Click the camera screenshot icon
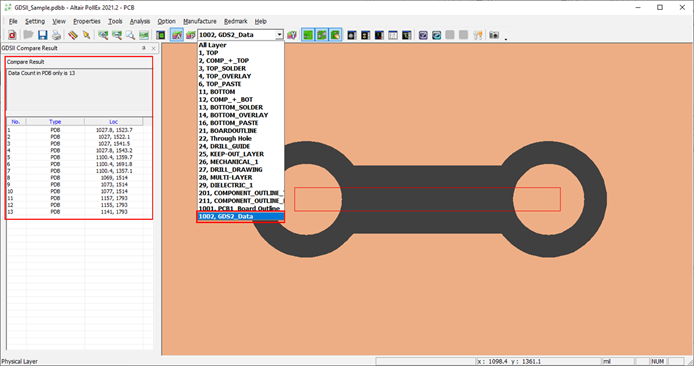The image size is (694, 366). pyautogui.click(x=494, y=35)
